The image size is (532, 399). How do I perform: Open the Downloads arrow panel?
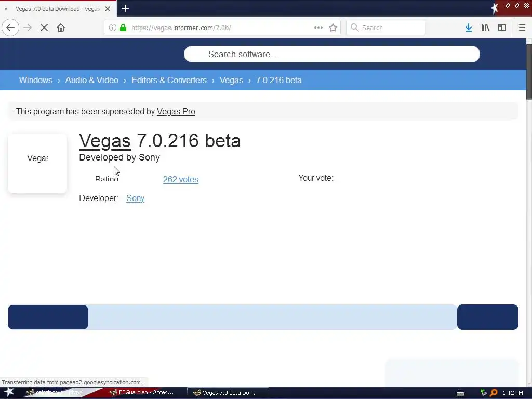469,28
